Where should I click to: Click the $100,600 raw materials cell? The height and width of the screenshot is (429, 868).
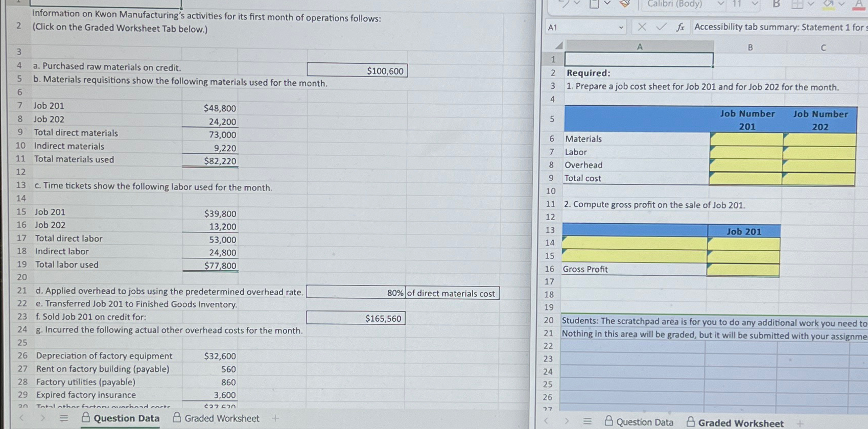[x=357, y=70]
